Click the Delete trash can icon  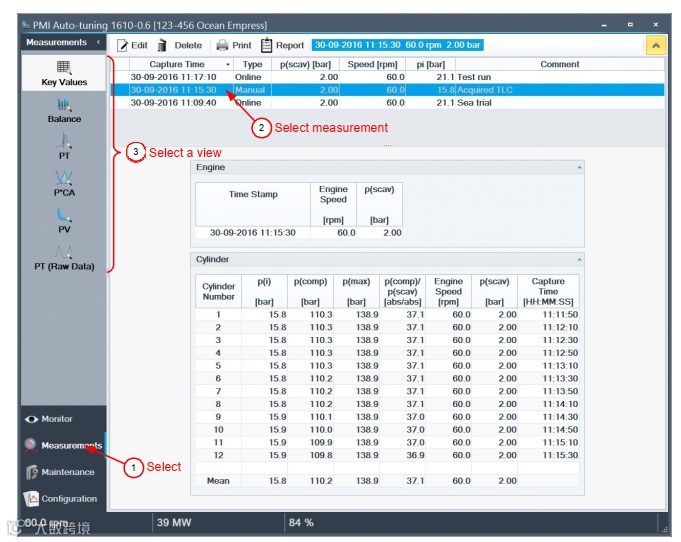(x=162, y=45)
